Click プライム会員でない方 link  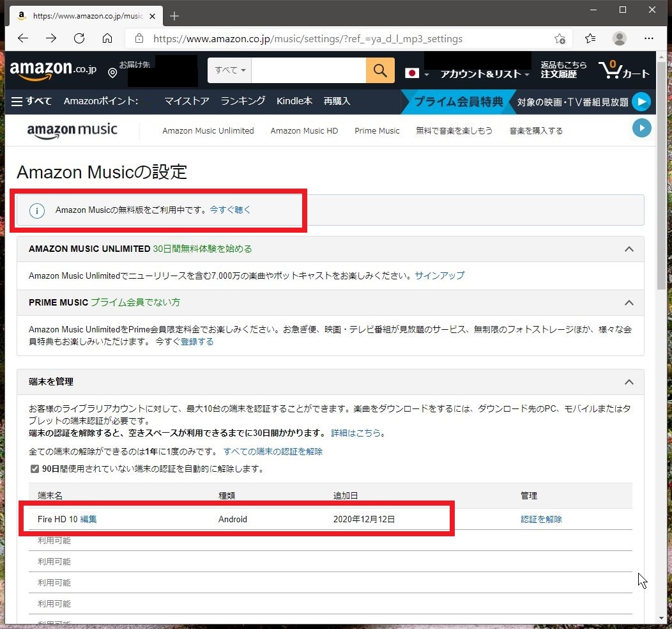click(135, 303)
